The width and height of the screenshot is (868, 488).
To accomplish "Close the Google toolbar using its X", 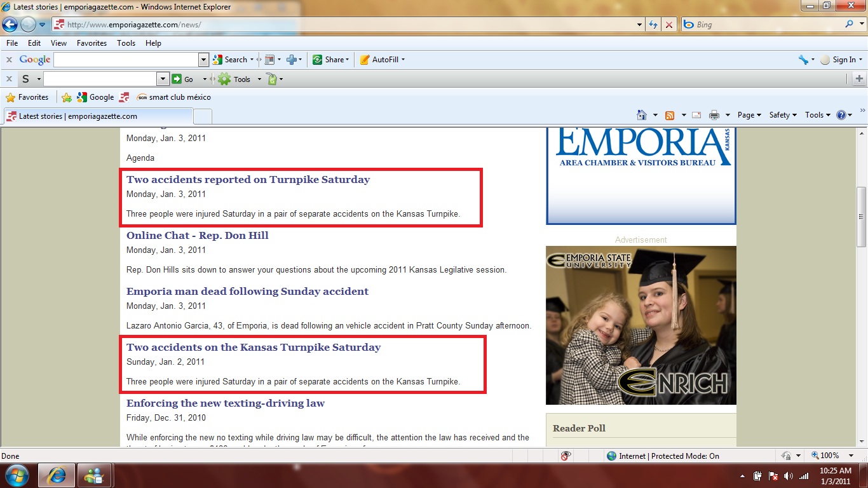I will click(9, 60).
